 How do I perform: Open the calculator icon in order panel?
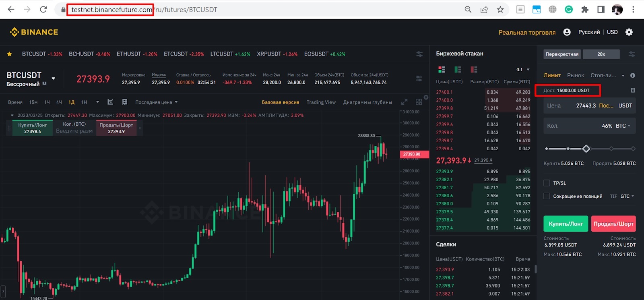coord(632,90)
